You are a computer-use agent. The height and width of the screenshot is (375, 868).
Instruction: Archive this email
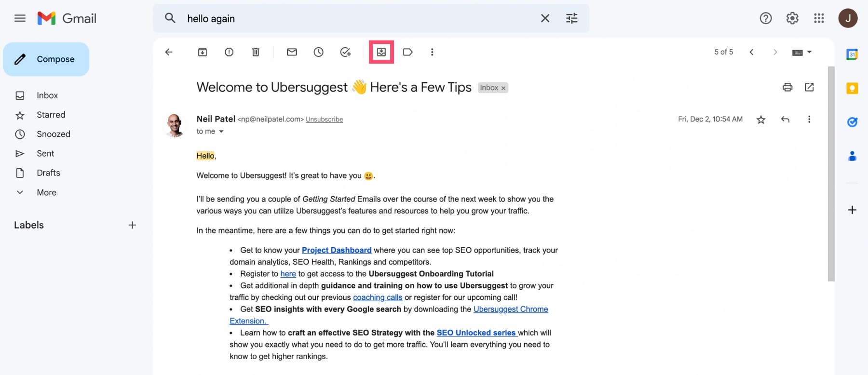tap(203, 52)
